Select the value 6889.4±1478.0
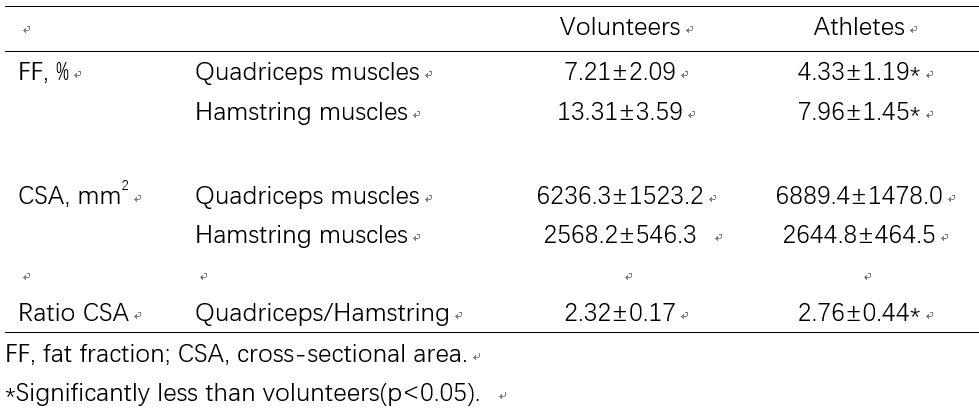979x414 pixels. 859,196
